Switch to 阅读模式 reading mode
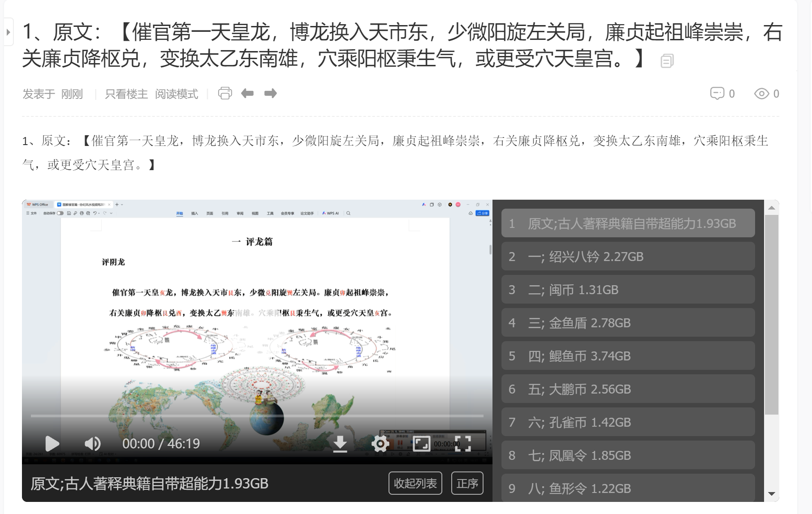The height and width of the screenshot is (514, 812). coord(177,94)
